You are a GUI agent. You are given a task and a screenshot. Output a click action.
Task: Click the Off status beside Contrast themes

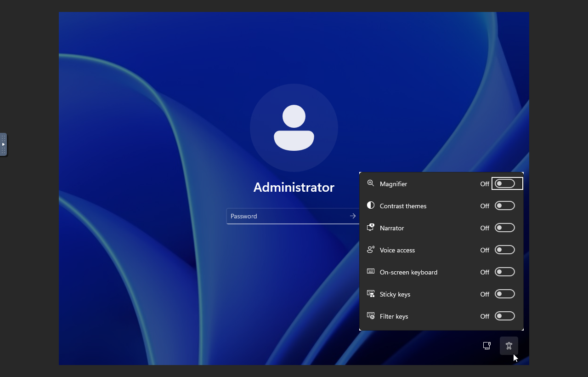(485, 206)
